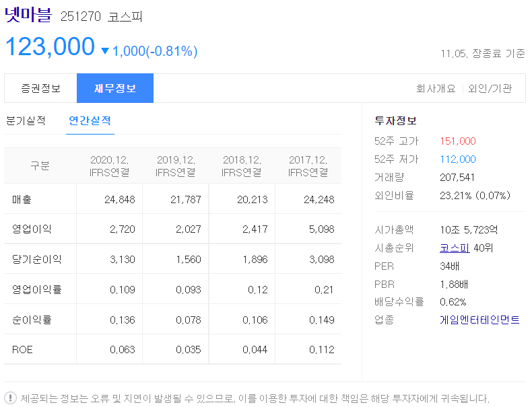Open the 증권정보 tab
532x407 pixels.
point(40,88)
